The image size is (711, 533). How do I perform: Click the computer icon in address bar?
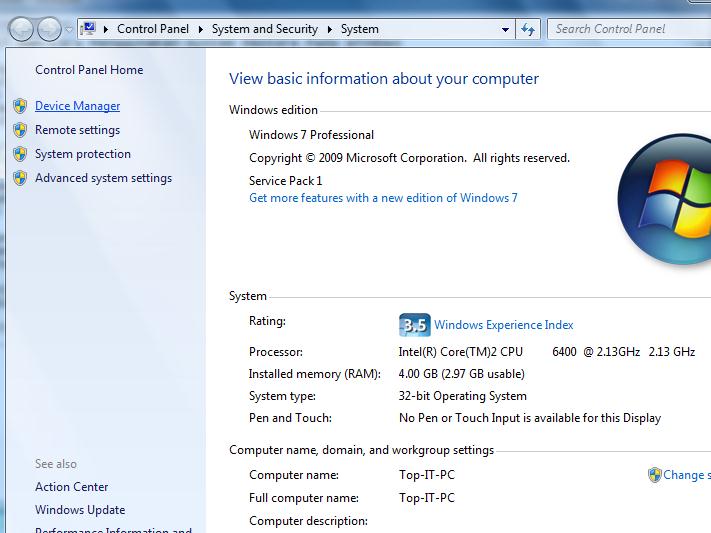click(88, 29)
